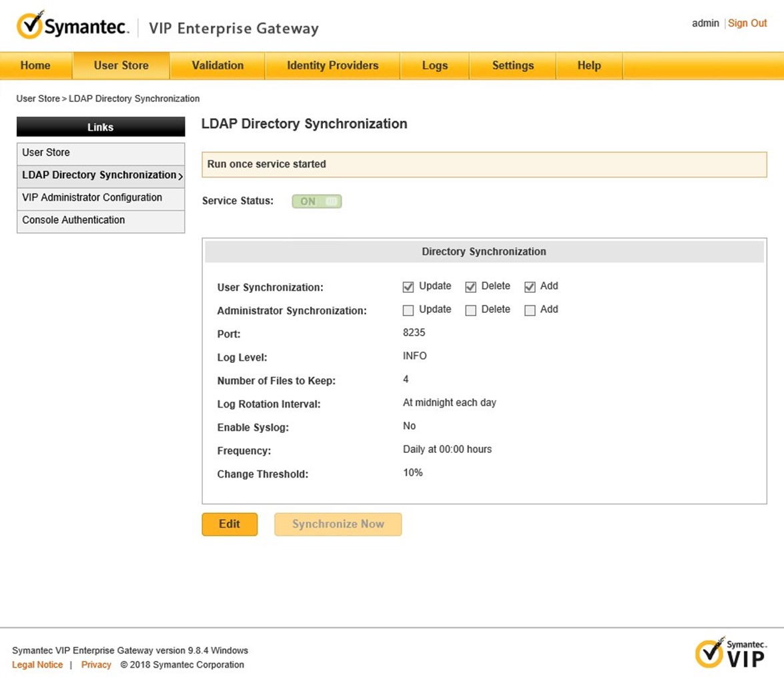
Task: Check Administrator Synchronization Delete checkbox
Action: [470, 310]
